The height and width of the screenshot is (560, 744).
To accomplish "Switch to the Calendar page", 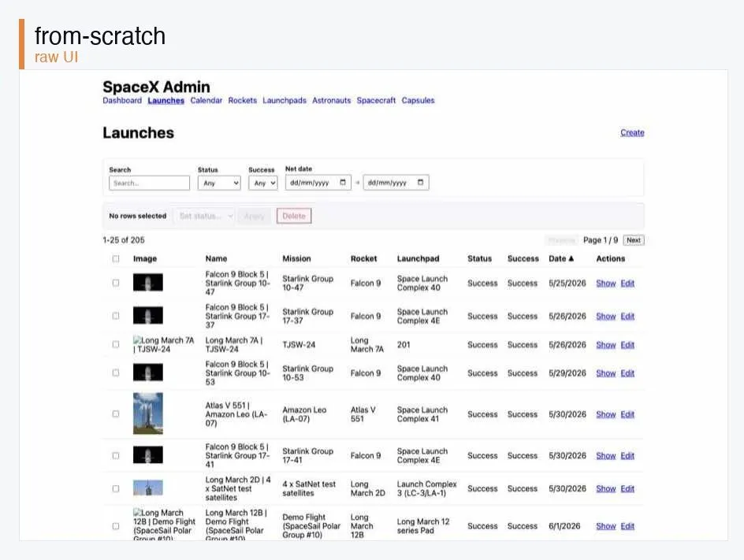I will (206, 101).
